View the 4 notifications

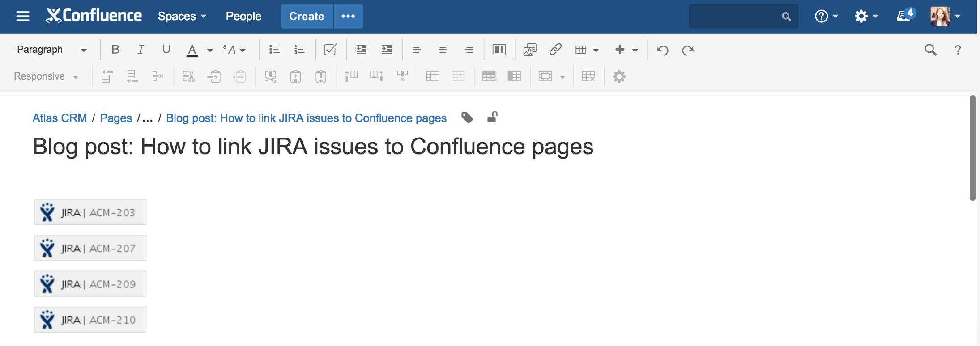point(906,15)
